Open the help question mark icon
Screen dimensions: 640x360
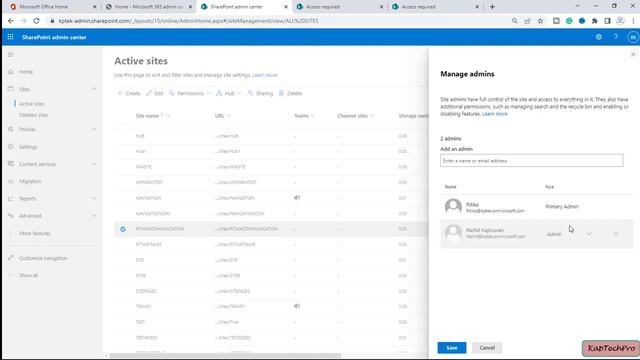click(x=616, y=37)
